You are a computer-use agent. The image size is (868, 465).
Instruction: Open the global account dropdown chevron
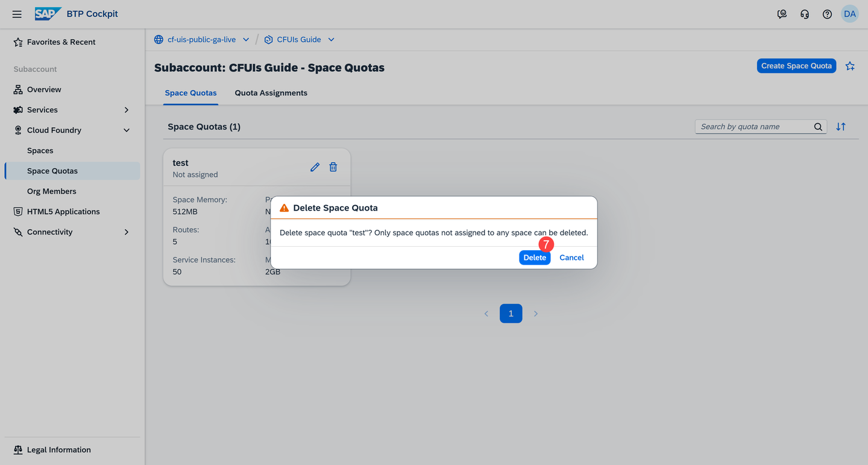click(246, 40)
